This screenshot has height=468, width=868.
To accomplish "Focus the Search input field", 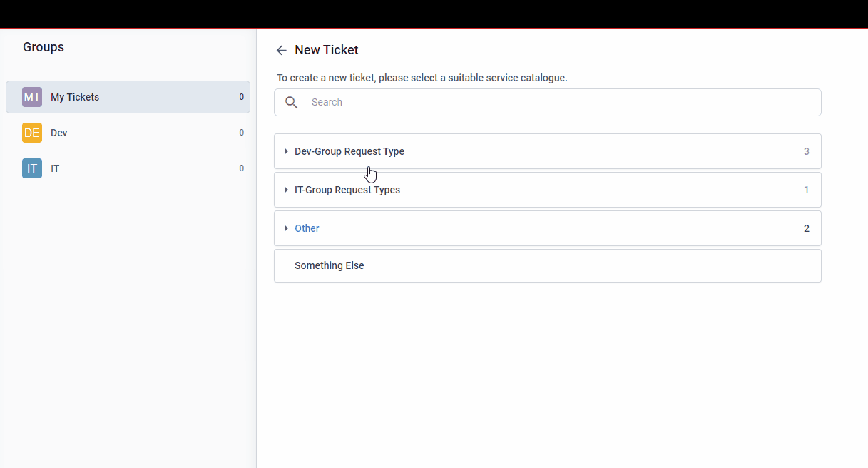I will pyautogui.click(x=548, y=102).
